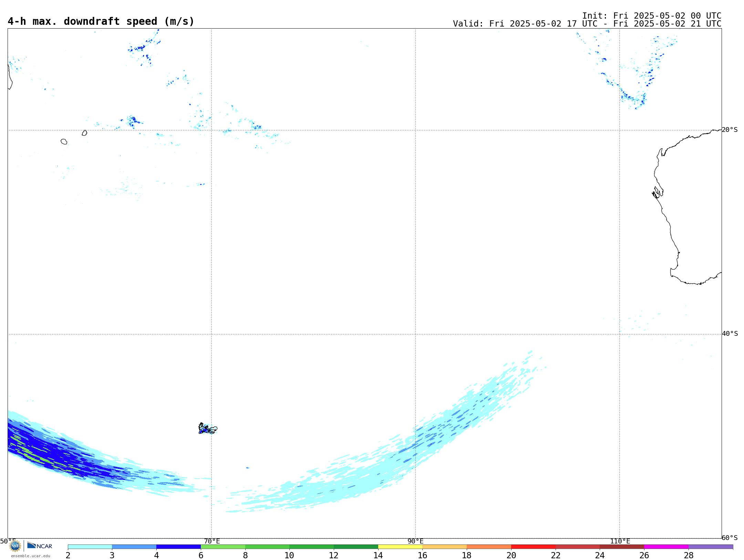
Task: Click the Réunion island outline
Action: click(64, 142)
